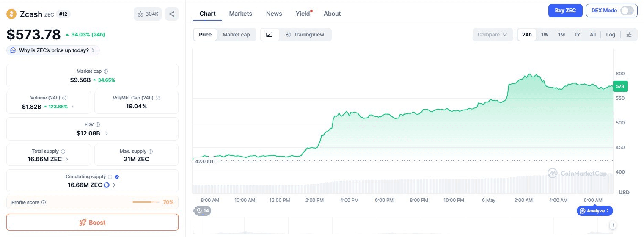Open the News tab

point(274,14)
